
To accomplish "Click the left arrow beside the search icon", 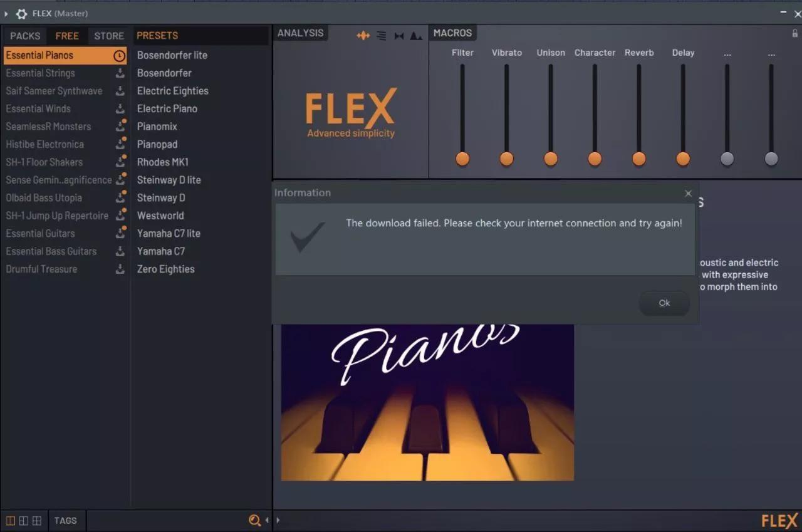I will pyautogui.click(x=266, y=520).
